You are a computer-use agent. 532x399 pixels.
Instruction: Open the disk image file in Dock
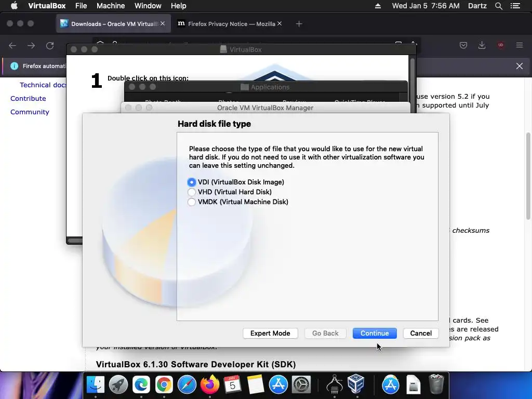click(x=413, y=385)
